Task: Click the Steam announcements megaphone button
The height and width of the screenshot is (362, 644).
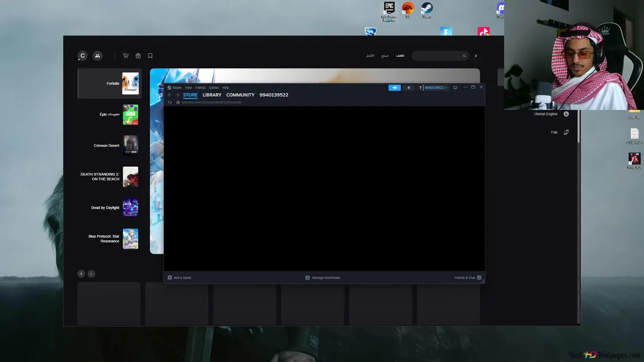Action: tap(395, 87)
